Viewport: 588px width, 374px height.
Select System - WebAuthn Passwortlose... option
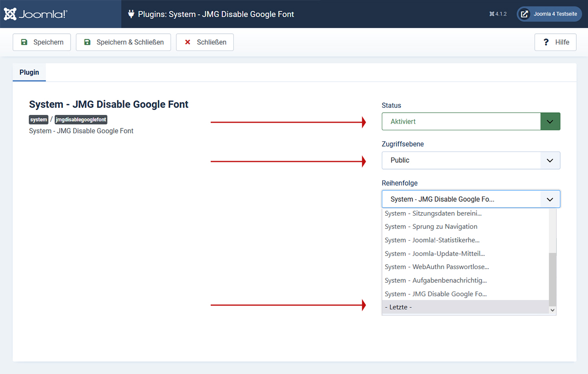[x=465, y=267]
